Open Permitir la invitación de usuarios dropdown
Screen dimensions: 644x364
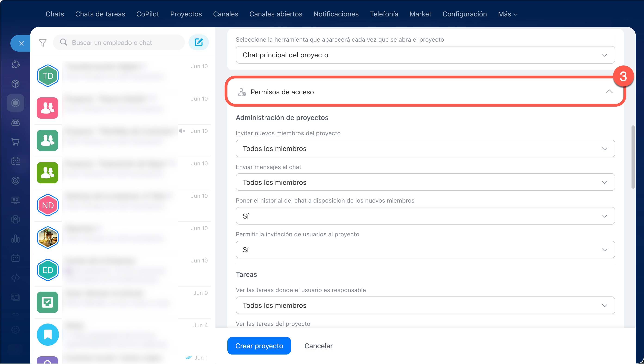(x=425, y=250)
